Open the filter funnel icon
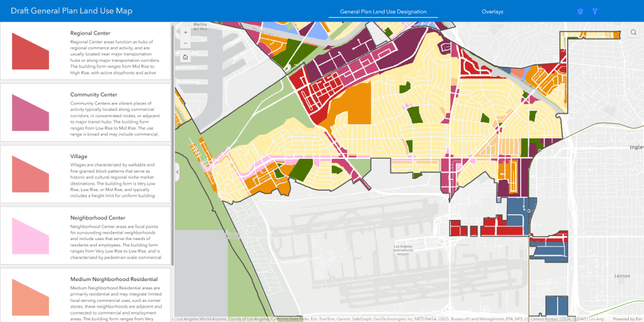Viewport: 644px width, 322px height. tap(595, 11)
